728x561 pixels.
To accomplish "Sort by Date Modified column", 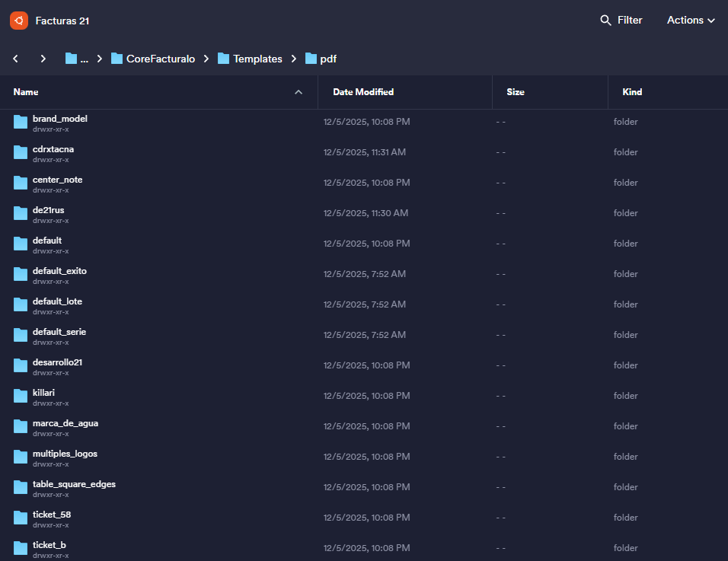I will click(363, 92).
